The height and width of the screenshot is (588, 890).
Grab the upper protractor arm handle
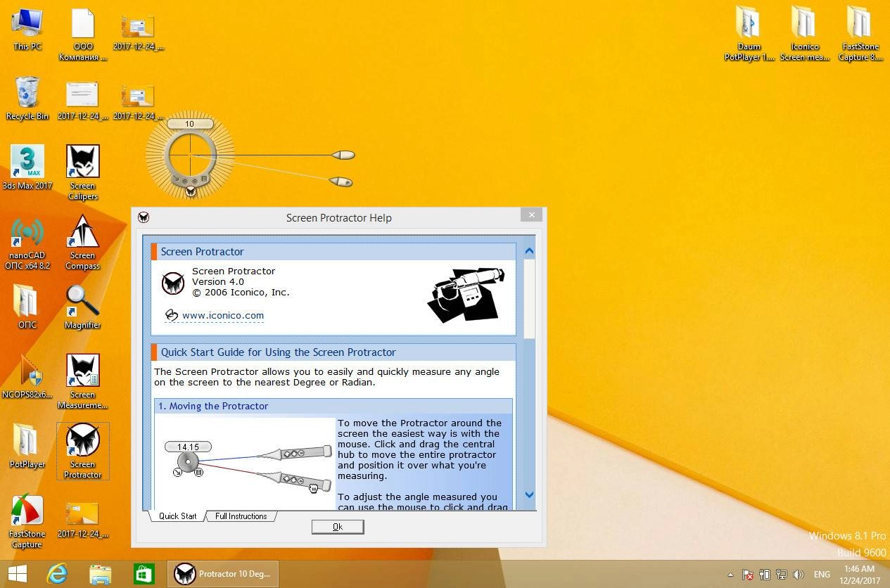tap(343, 155)
